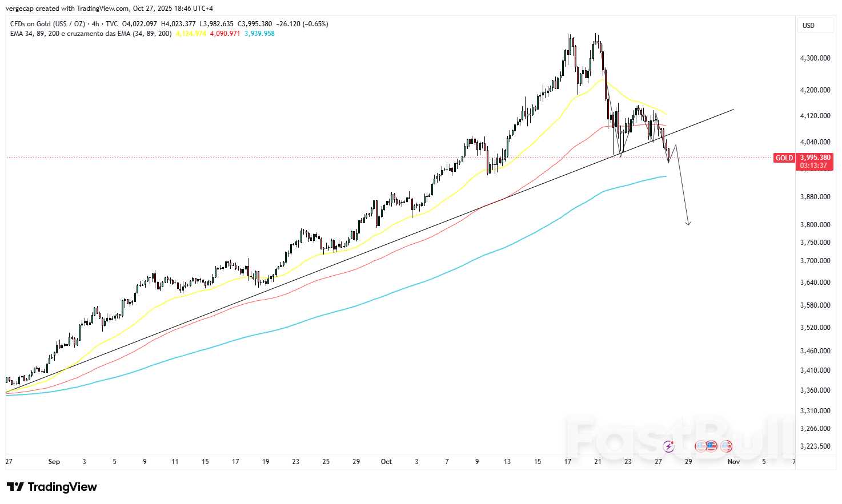
Task: Click the Nov label on the time axis
Action: tap(733, 462)
